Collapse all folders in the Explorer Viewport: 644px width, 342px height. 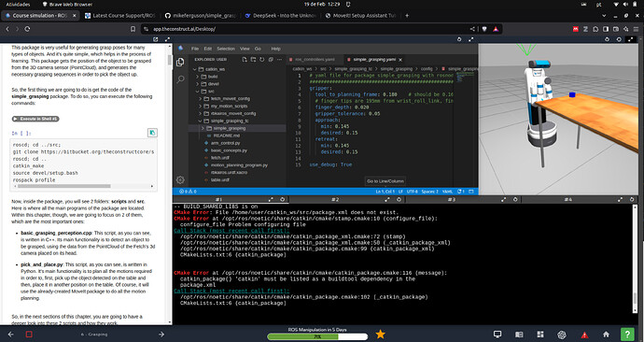click(x=271, y=59)
